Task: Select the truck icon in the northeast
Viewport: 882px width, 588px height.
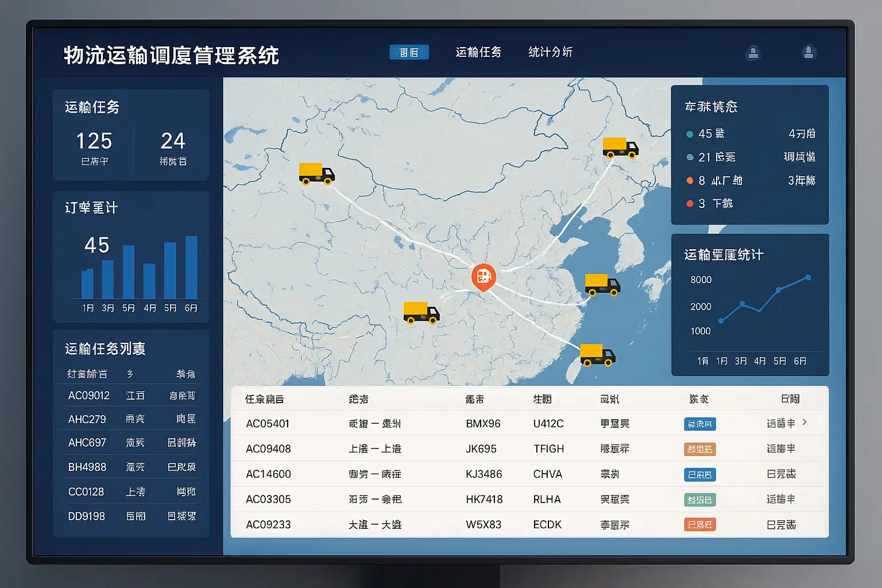Action: (x=620, y=148)
